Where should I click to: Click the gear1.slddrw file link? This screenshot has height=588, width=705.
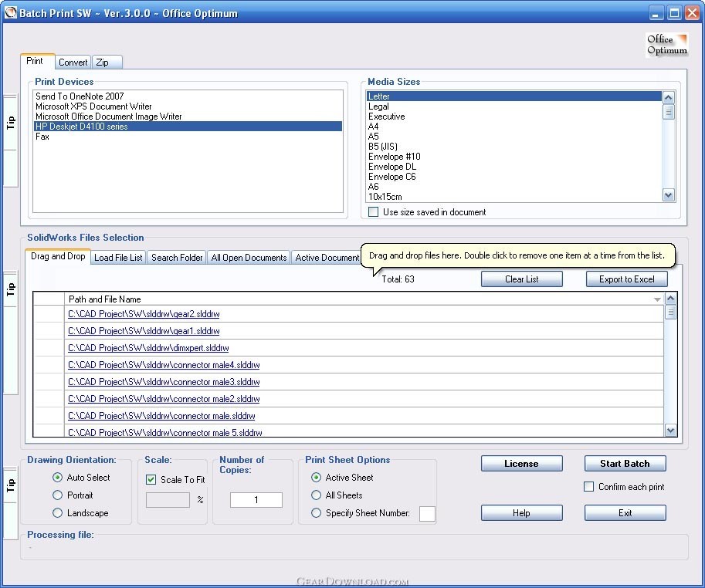click(x=144, y=331)
